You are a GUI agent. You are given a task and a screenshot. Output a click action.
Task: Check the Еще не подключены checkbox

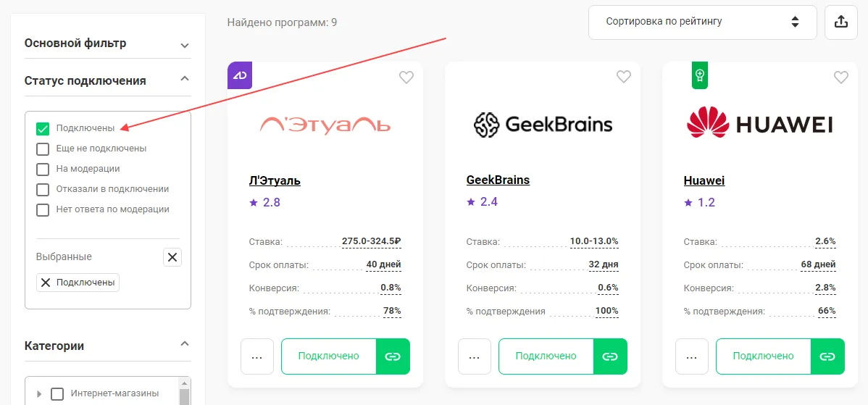coord(43,149)
